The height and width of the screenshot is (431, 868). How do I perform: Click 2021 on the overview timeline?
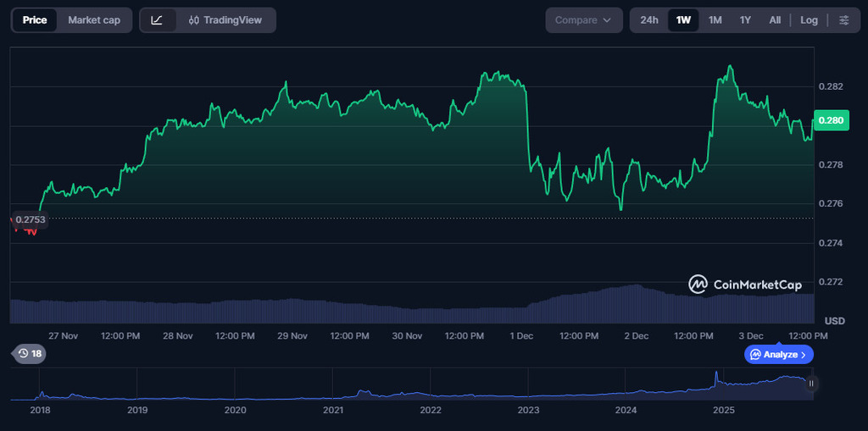coord(333,411)
